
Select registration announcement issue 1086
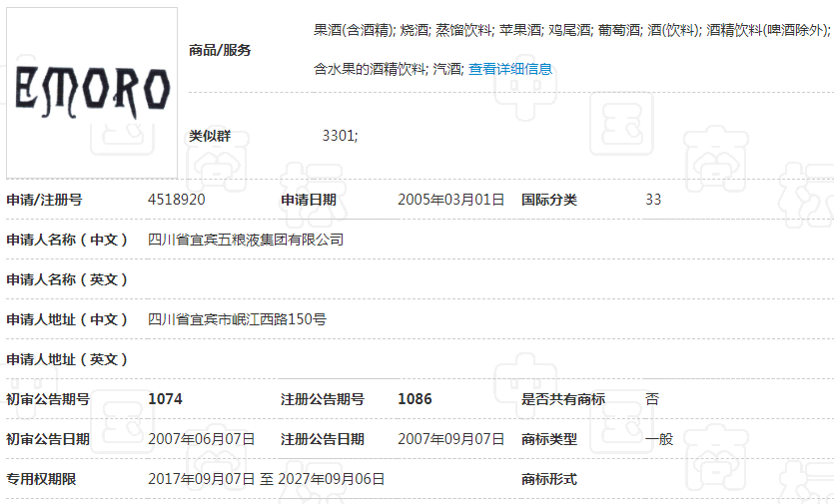tap(415, 399)
